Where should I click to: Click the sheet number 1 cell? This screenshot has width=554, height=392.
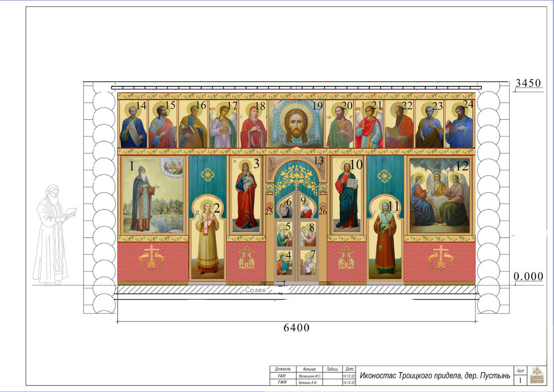tap(521, 380)
